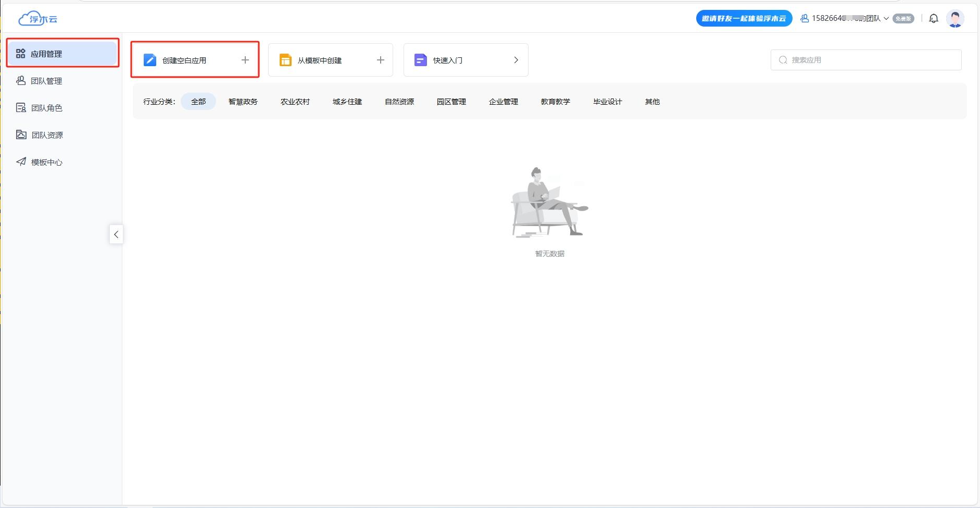980x508 pixels.
Task: Open notifications via the bell icon
Action: click(934, 19)
